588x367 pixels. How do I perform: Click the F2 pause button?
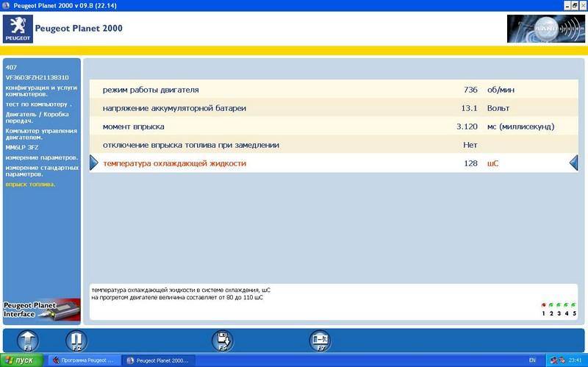(76, 340)
